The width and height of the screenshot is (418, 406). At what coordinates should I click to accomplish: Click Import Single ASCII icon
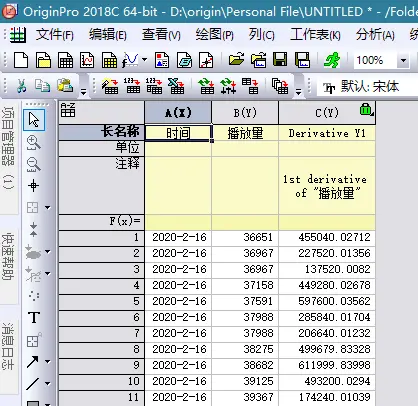132,86
